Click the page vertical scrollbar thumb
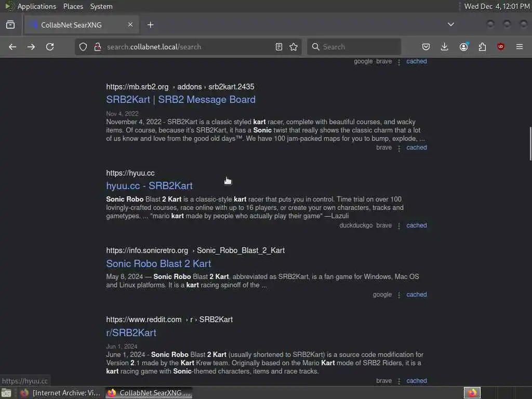532x399 pixels. click(530, 143)
